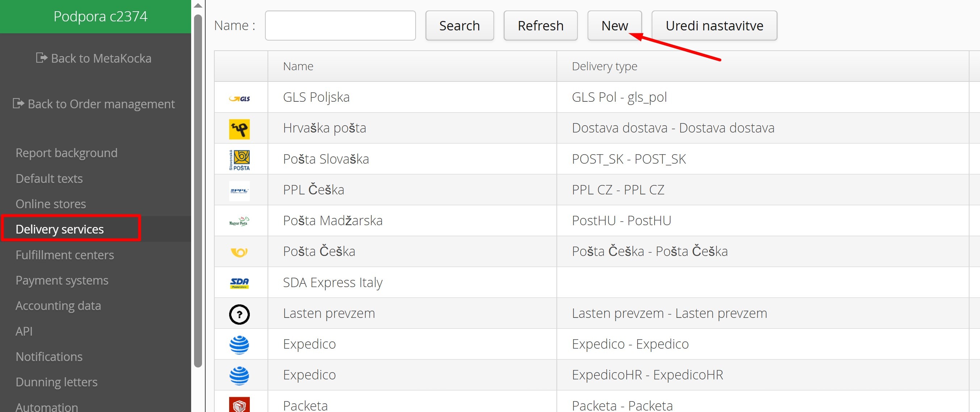Image resolution: width=980 pixels, height=412 pixels.
Task: Click the GLS Poljska logo icon
Action: click(x=239, y=98)
